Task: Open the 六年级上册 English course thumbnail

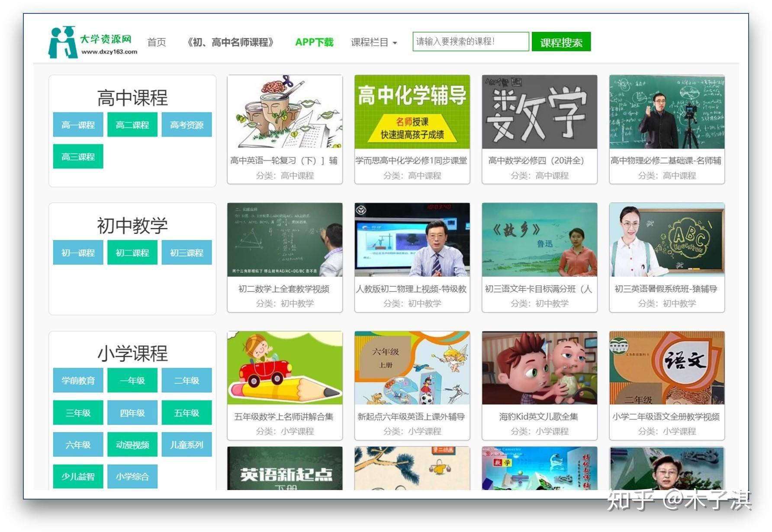Action: (x=412, y=368)
